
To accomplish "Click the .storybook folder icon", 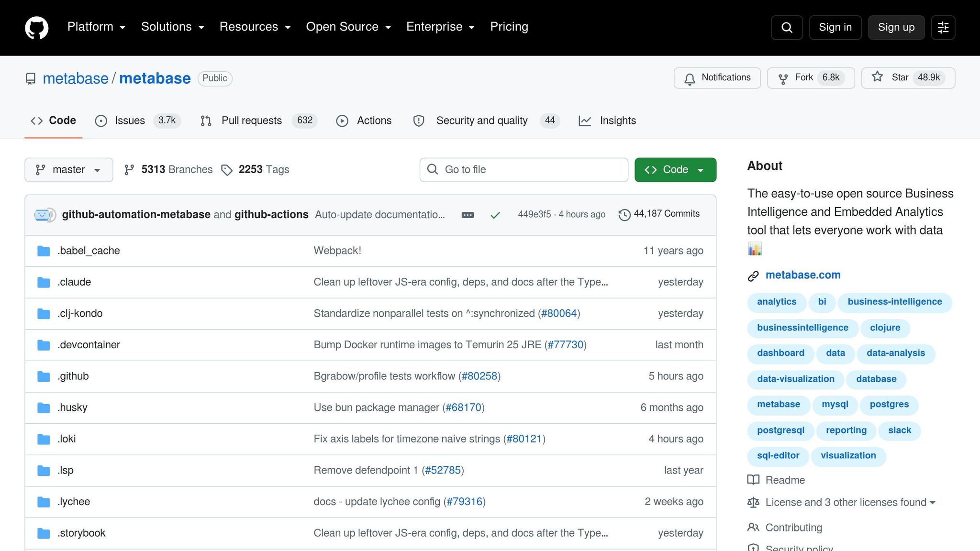I will 44,534.
